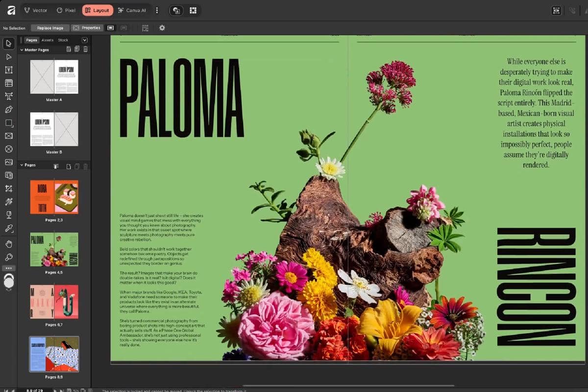Click the Replace Image button

(x=50, y=28)
